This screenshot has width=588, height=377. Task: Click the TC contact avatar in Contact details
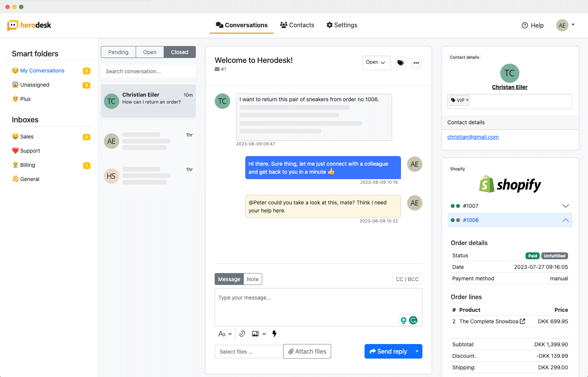pyautogui.click(x=510, y=73)
